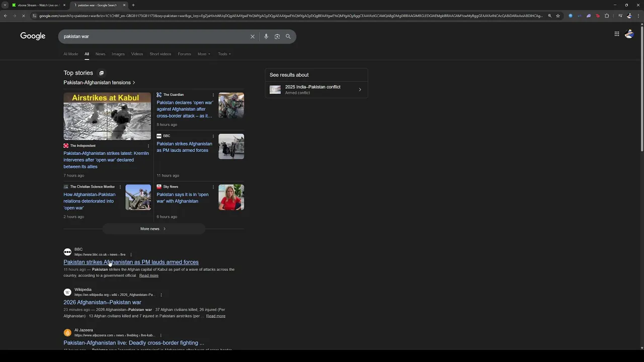Expand the More search filters dropdown
The width and height of the screenshot is (644, 362).
pos(204,54)
